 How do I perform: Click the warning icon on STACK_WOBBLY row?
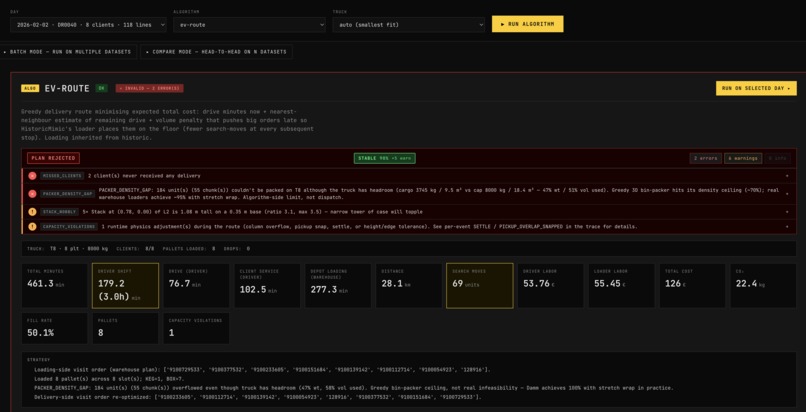[32, 212]
